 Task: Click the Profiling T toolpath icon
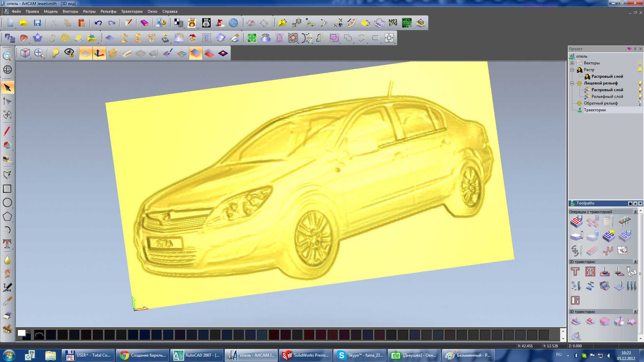pos(575,271)
